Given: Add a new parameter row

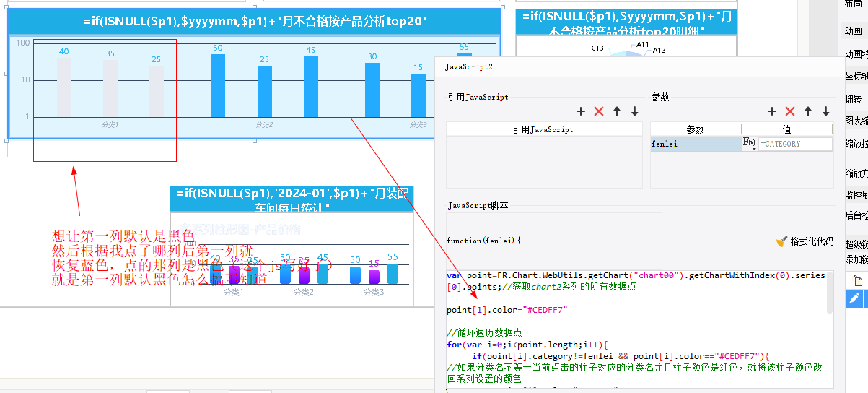Looking at the screenshot, I should (x=772, y=111).
